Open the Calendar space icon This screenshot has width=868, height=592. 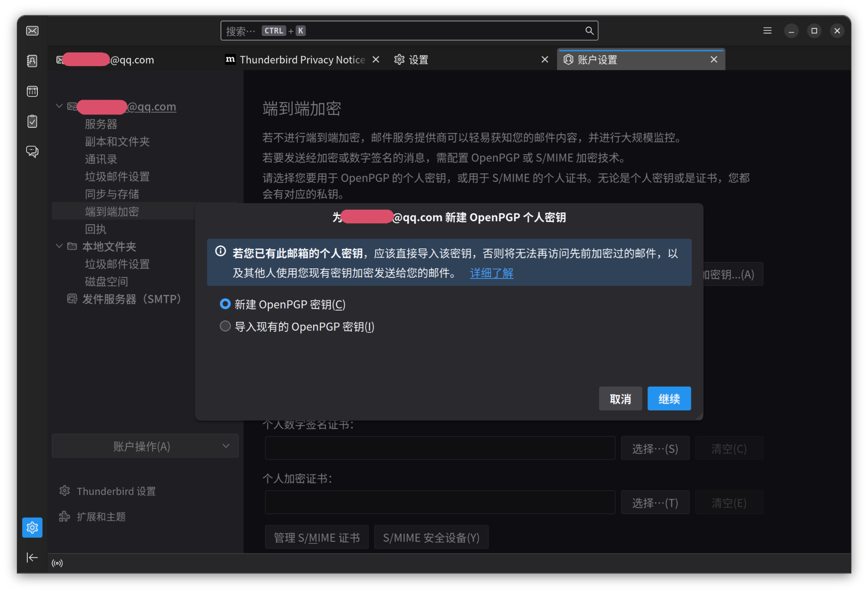[32, 91]
